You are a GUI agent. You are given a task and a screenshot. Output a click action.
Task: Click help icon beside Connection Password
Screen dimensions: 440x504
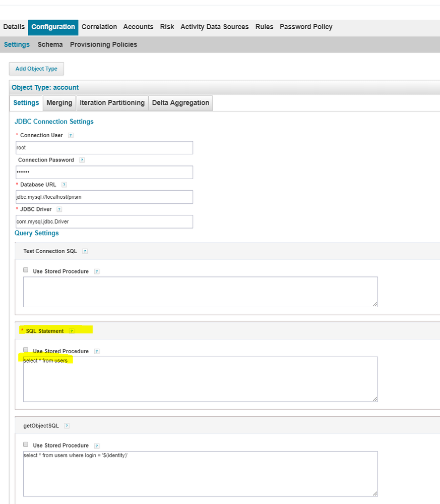coord(82,160)
